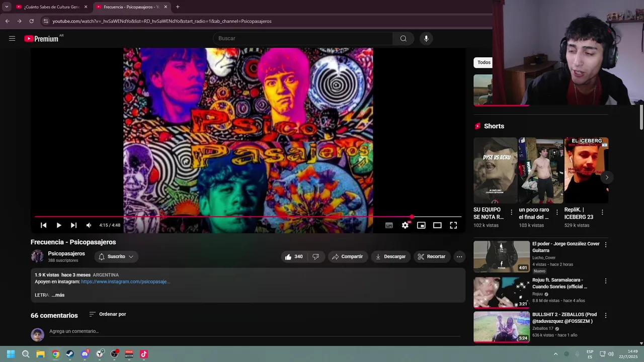The image size is (644, 362).
Task: Switch to theater mode view
Action: (x=437, y=225)
